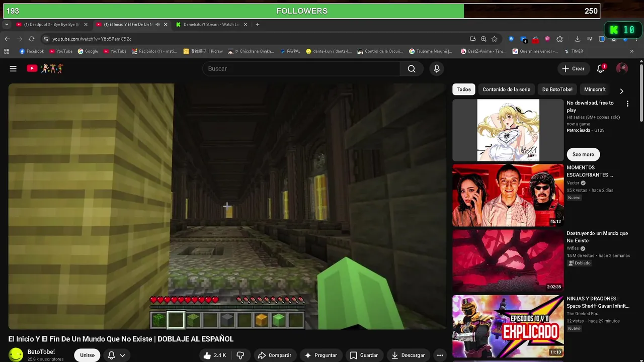Image resolution: width=644 pixels, height=362 pixels.
Task: Open YouTube notifications bell in header
Action: (x=601, y=69)
